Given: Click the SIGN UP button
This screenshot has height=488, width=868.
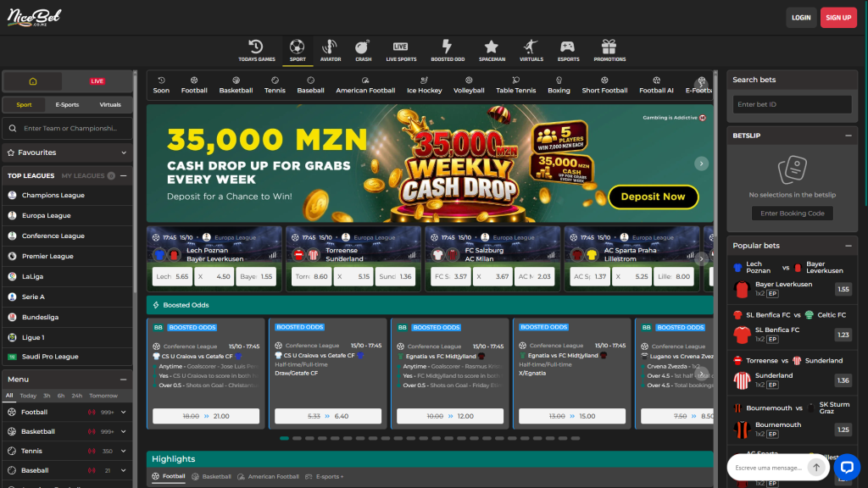Looking at the screenshot, I should tap(838, 18).
